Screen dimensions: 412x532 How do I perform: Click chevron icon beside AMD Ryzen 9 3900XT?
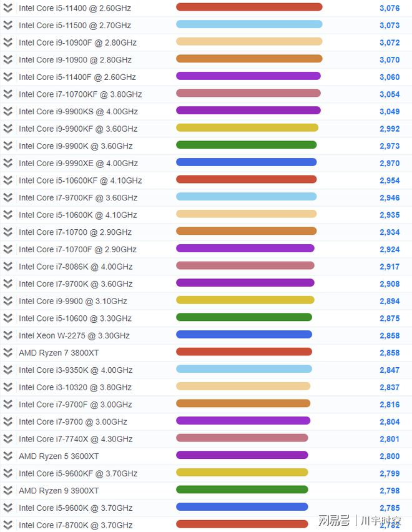7,491
